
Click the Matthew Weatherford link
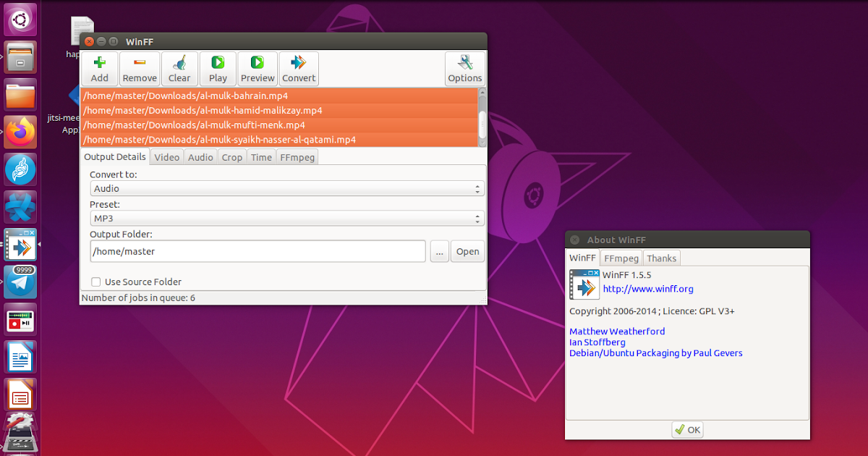pyautogui.click(x=617, y=331)
